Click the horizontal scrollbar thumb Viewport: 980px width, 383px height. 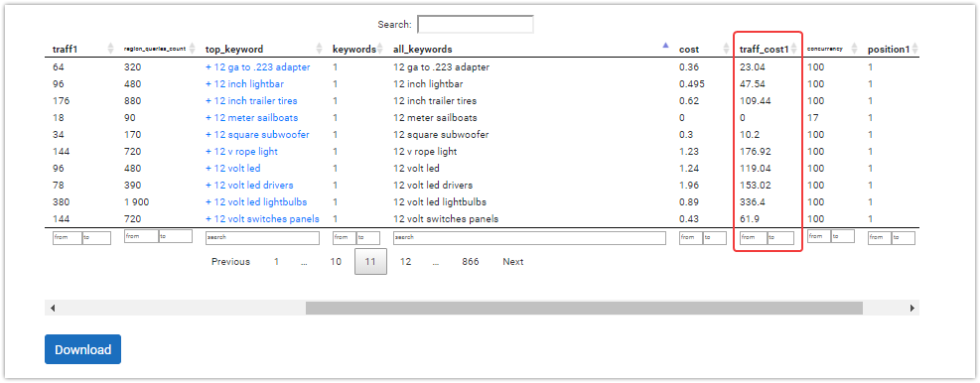coord(584,308)
